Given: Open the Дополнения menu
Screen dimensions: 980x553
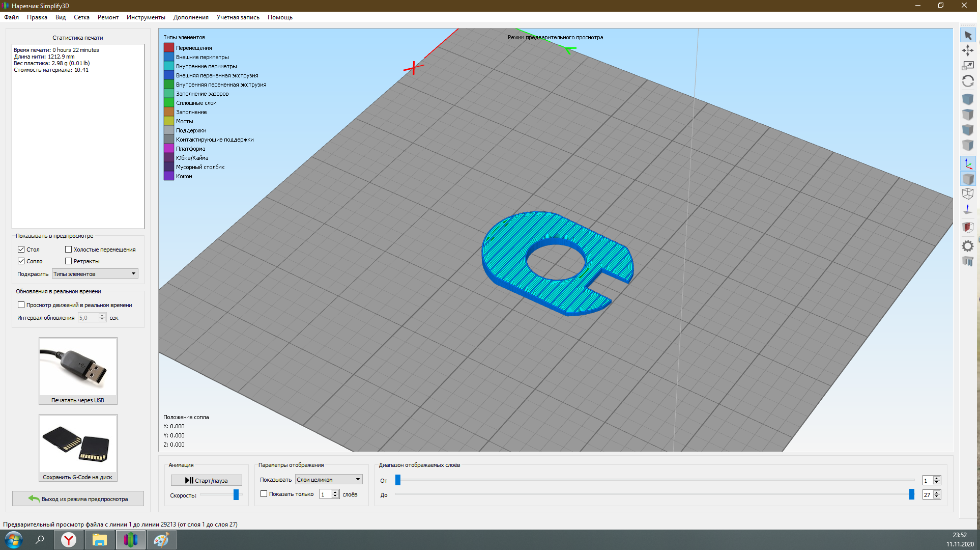Looking at the screenshot, I should [x=191, y=17].
